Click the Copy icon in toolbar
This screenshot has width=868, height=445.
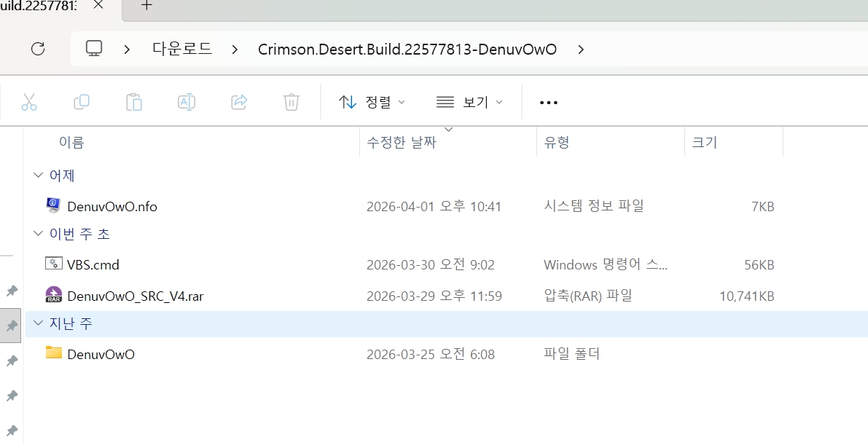pyautogui.click(x=82, y=102)
